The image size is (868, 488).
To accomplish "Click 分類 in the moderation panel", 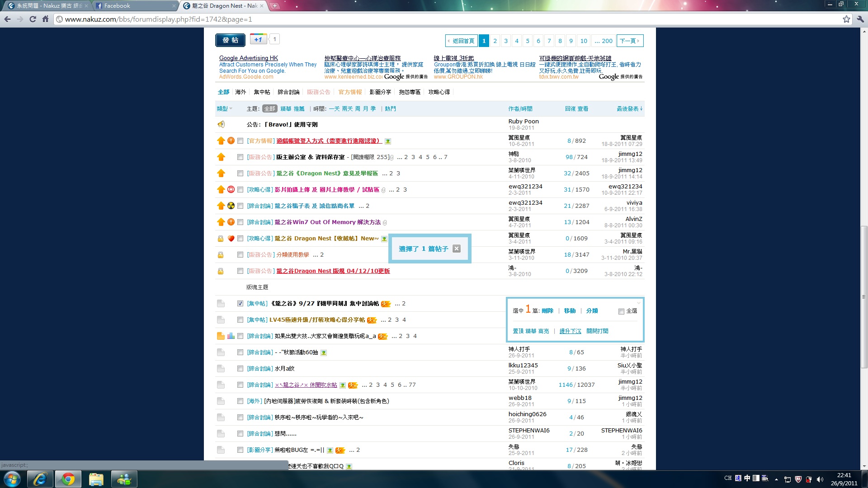I will click(592, 310).
